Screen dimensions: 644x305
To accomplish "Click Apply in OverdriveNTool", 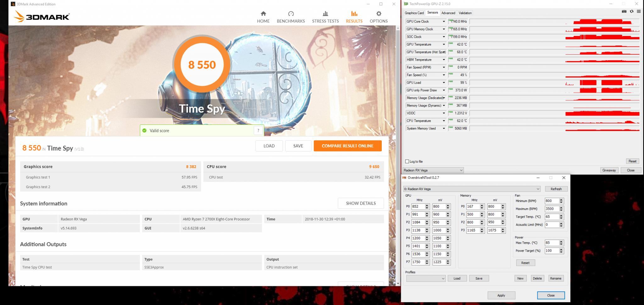I will point(501,296).
